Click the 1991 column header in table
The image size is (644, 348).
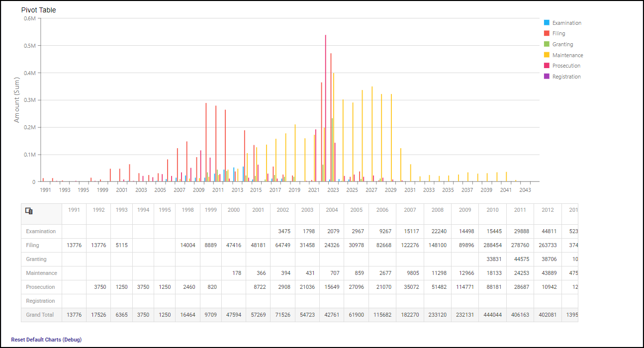click(74, 210)
